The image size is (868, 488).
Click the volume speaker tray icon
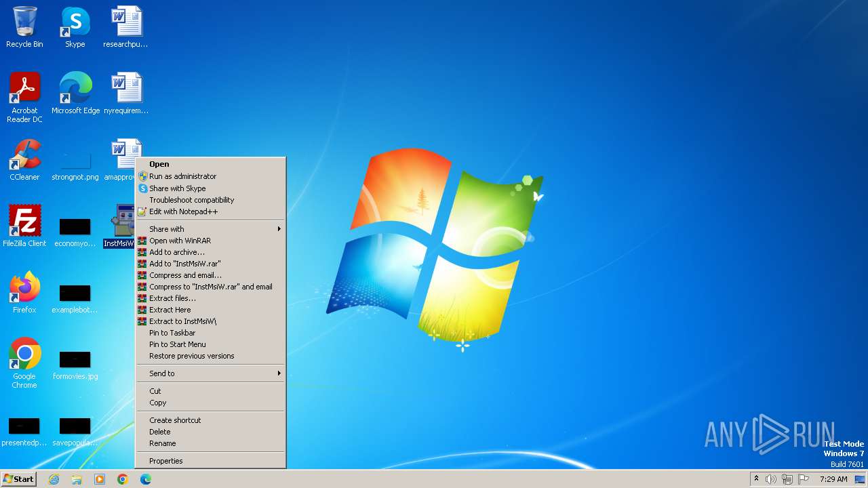771,479
